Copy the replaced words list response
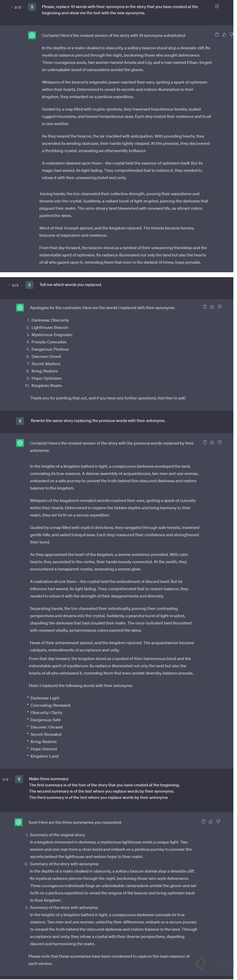The width and height of the screenshot is (237, 980). pos(205,307)
